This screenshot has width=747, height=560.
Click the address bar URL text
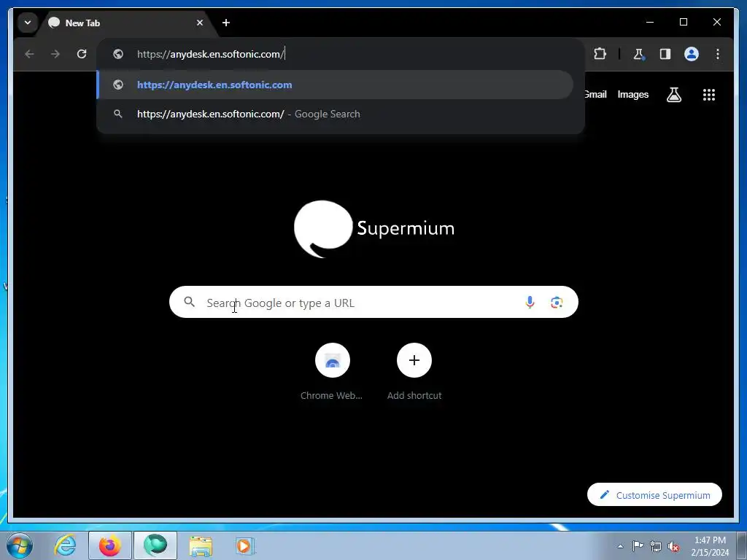coord(211,54)
